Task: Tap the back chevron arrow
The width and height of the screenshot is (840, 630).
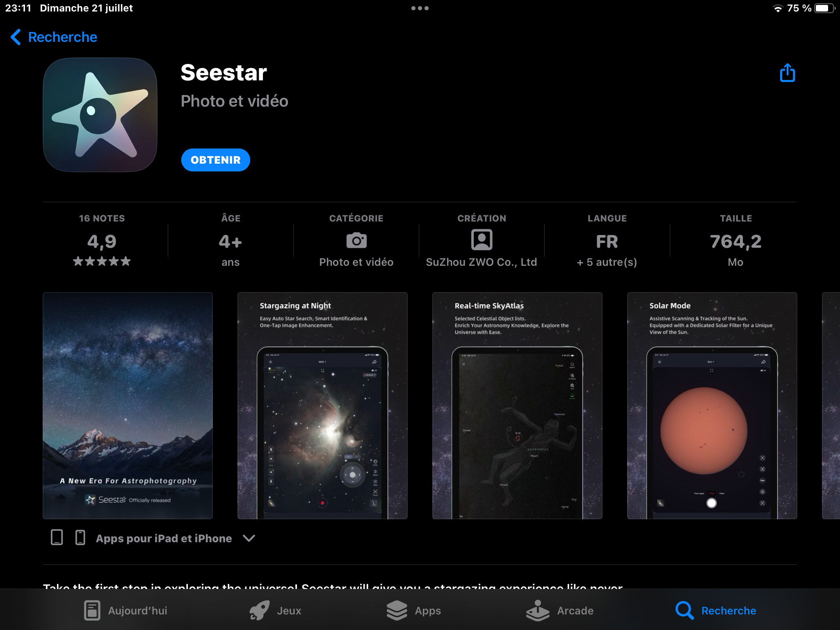Action: coord(16,37)
